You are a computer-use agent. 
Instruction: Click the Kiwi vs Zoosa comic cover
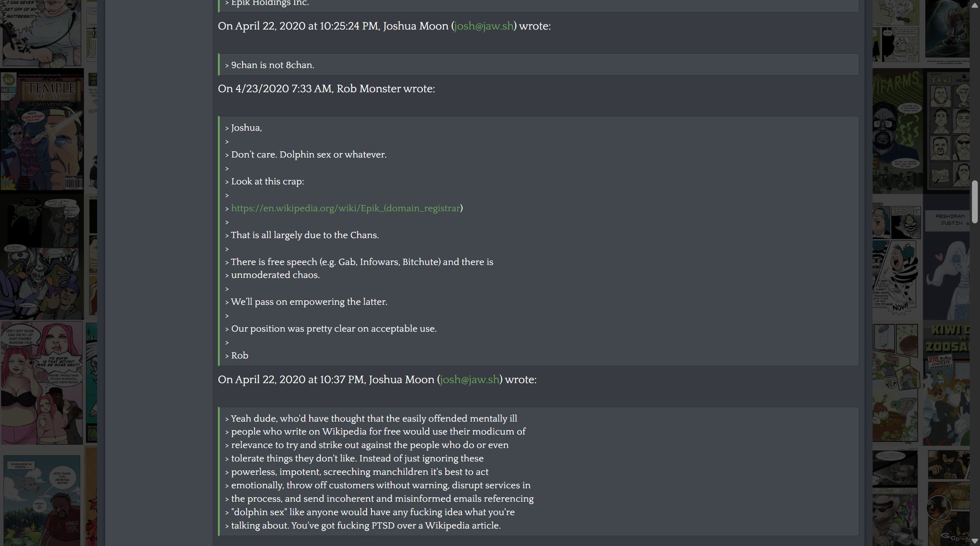pos(946,384)
